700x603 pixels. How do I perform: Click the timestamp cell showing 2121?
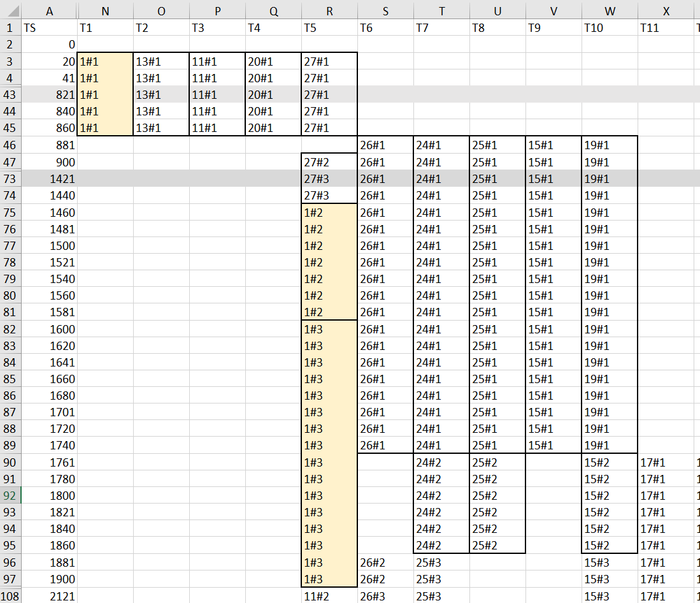pyautogui.click(x=49, y=596)
